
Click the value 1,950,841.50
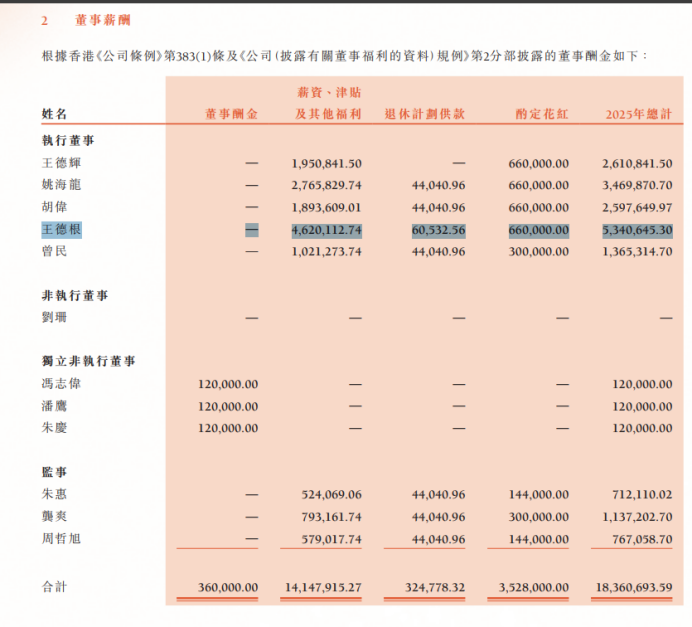(x=327, y=164)
